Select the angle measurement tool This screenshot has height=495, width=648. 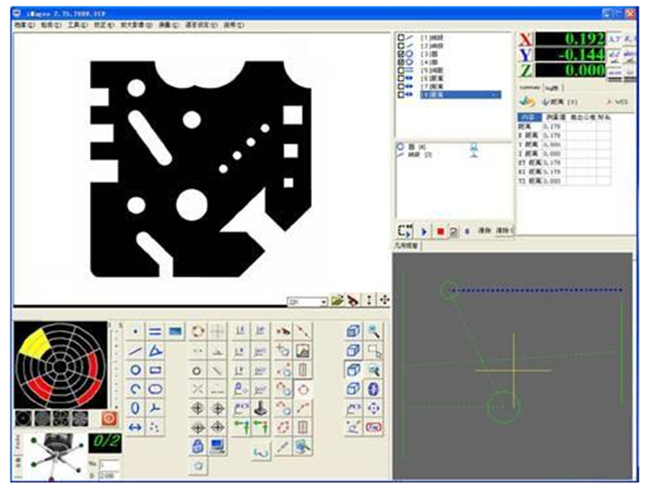click(x=156, y=350)
